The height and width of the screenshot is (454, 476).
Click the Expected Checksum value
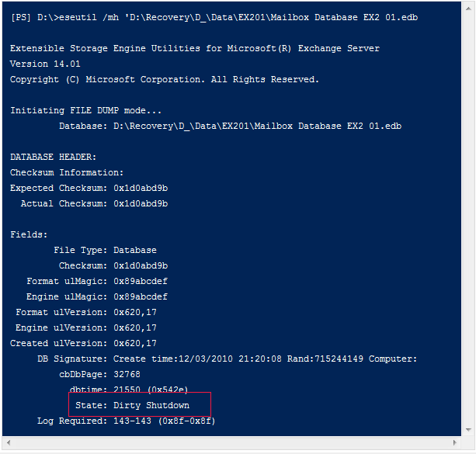click(141, 188)
